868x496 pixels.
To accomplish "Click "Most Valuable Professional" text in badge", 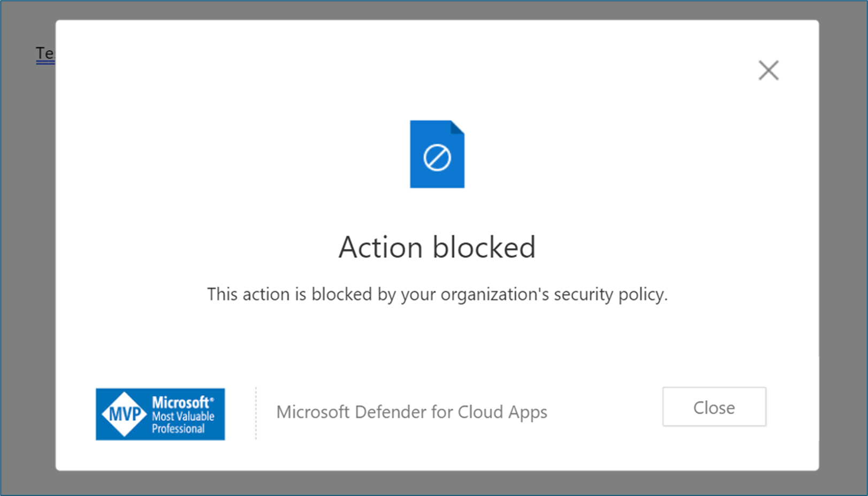I will [x=182, y=423].
